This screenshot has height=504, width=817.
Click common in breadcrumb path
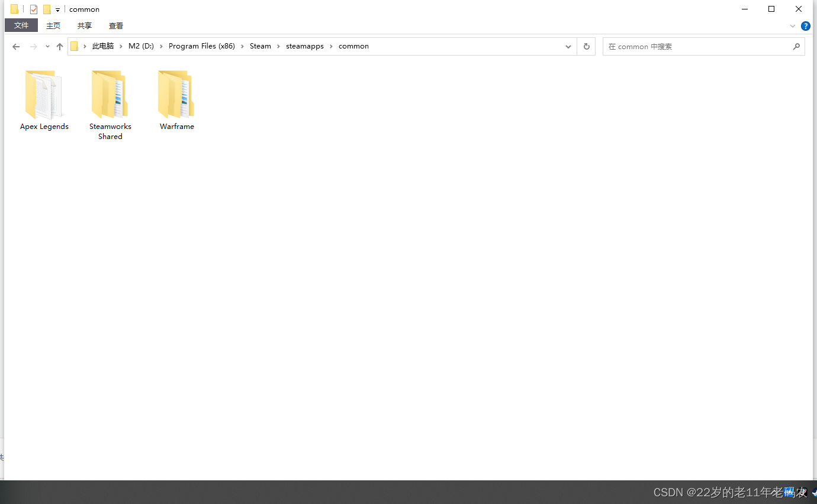pyautogui.click(x=353, y=46)
